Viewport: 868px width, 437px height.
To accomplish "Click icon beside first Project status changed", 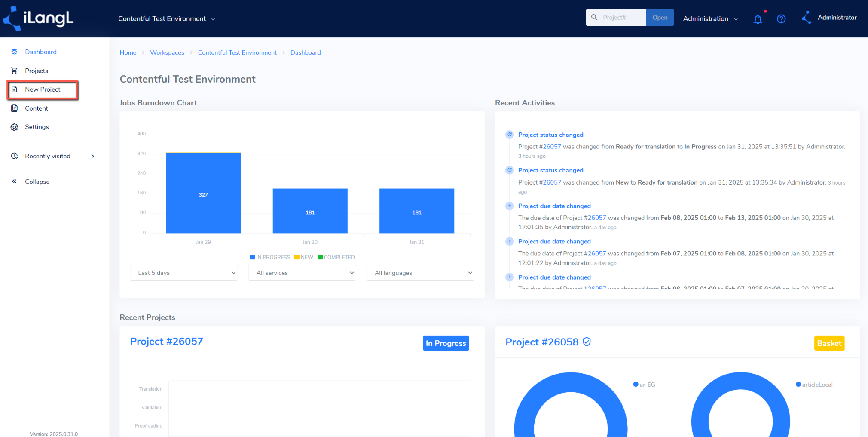I will 510,135.
